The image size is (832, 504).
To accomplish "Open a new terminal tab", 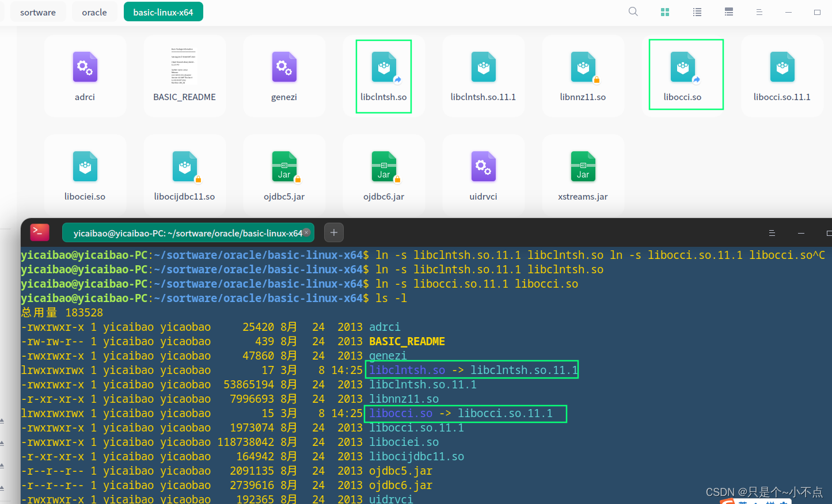I will point(333,232).
